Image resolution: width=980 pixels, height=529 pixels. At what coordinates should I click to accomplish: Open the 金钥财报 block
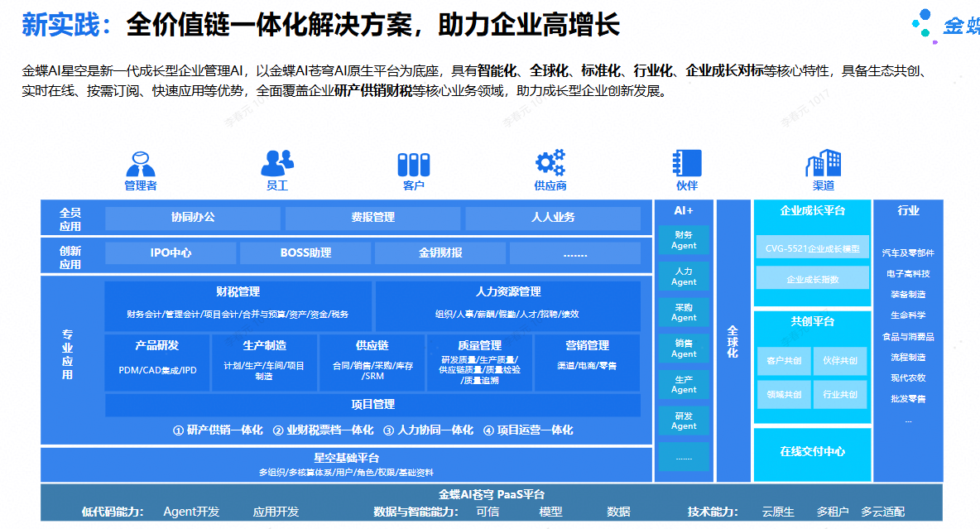click(440, 253)
